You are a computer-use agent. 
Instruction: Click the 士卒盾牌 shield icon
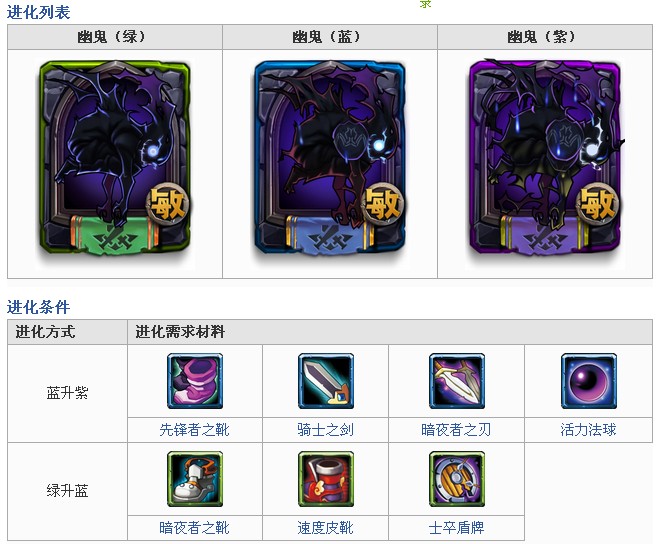pos(457,479)
